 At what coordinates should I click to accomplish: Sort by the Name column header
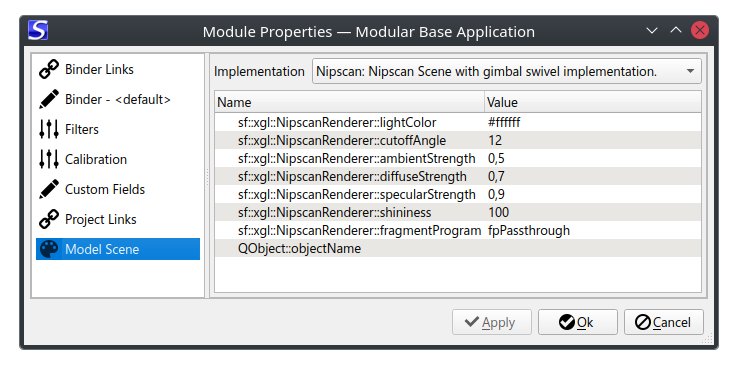click(x=350, y=102)
